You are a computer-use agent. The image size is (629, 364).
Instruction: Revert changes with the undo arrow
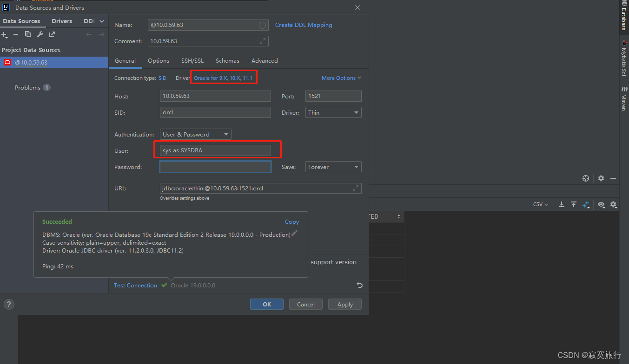(359, 285)
